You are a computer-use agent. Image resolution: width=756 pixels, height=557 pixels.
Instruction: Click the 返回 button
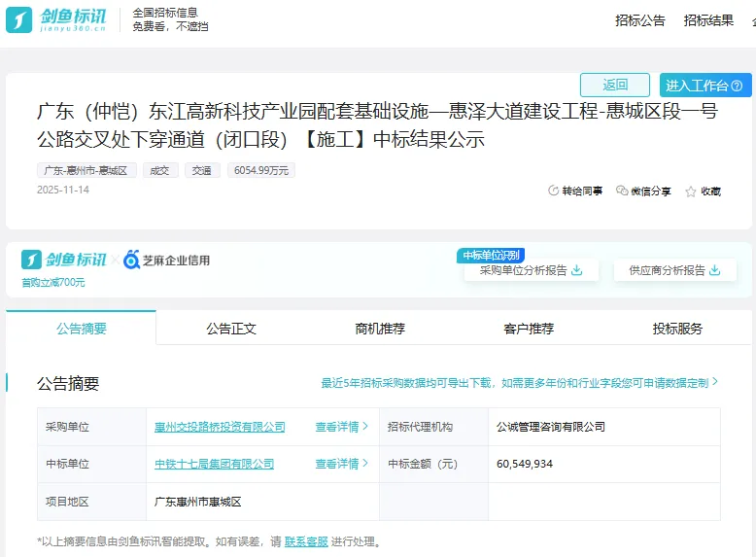pyautogui.click(x=615, y=85)
